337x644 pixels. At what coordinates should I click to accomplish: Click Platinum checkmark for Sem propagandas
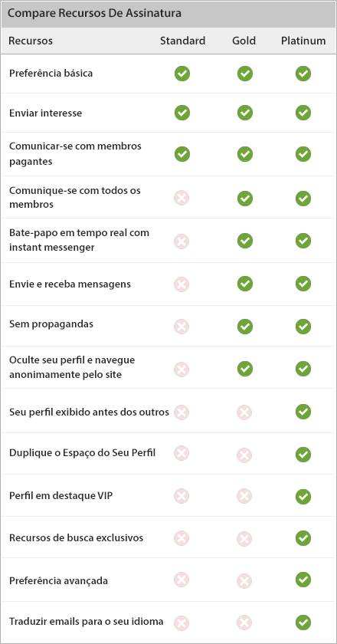pyautogui.click(x=303, y=327)
